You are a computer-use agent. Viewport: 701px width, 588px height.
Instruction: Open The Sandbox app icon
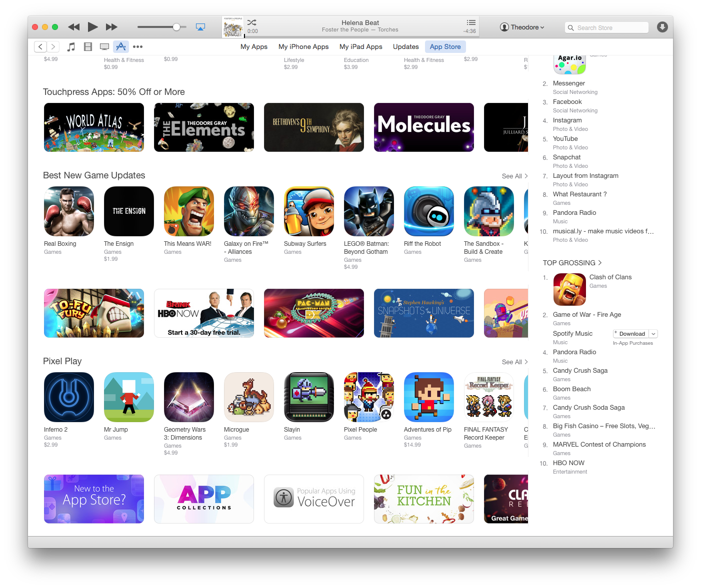pyautogui.click(x=489, y=211)
